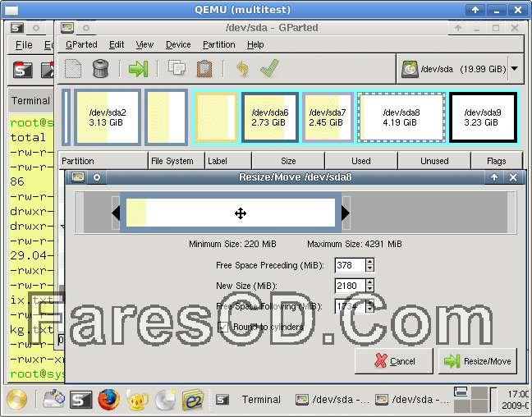Click the Terminal tab in terminal window
This screenshot has width=532, height=417.
point(30,101)
